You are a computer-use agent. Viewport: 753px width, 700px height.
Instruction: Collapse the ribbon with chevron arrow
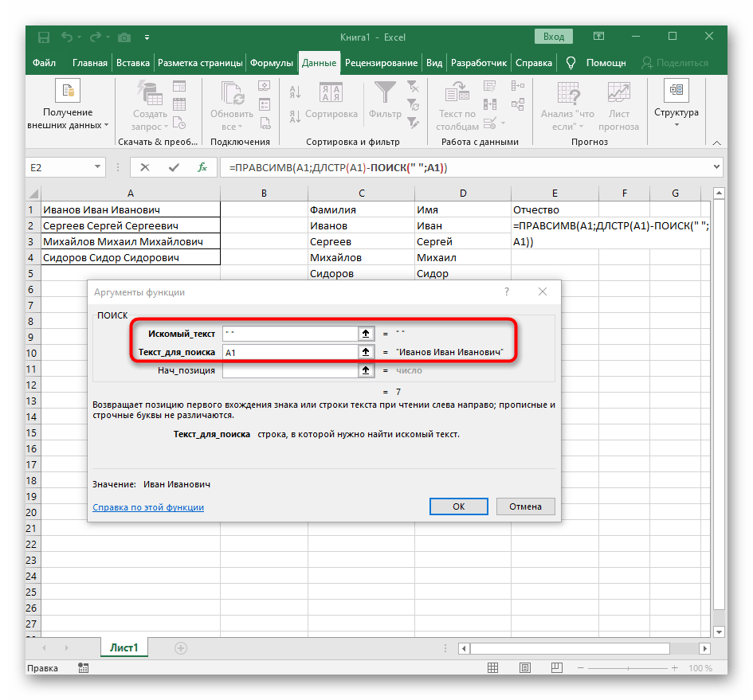tap(716, 142)
